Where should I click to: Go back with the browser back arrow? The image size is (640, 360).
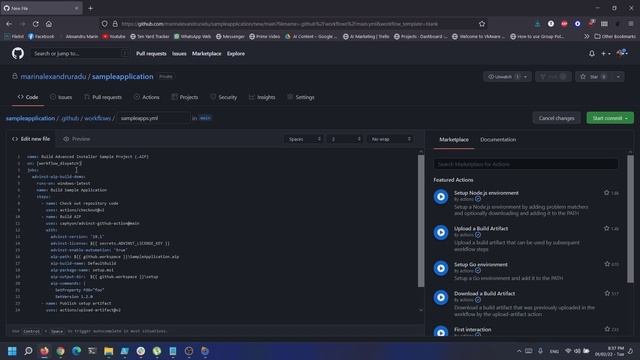tap(9, 24)
